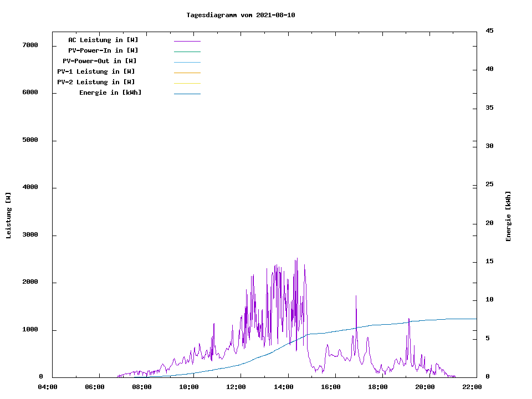
Task: Click the 3000 label on Leistung axis
Action: tap(30, 235)
